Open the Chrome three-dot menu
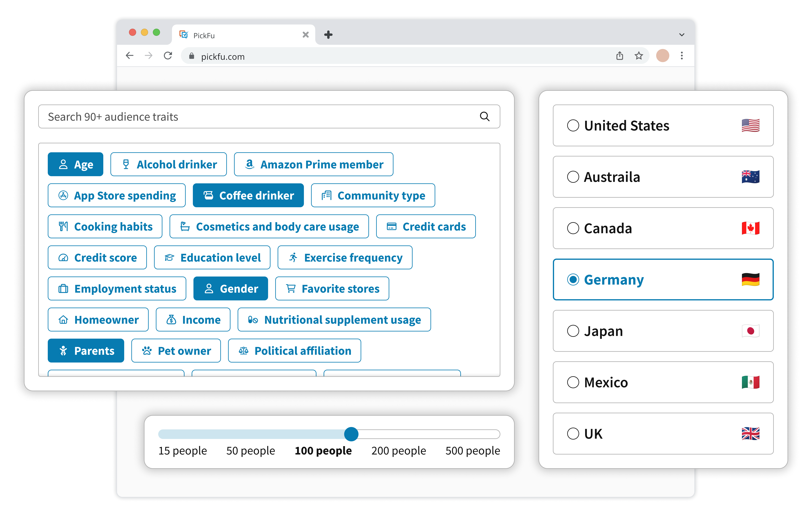Viewport: 812px width, 516px height. 681,56
